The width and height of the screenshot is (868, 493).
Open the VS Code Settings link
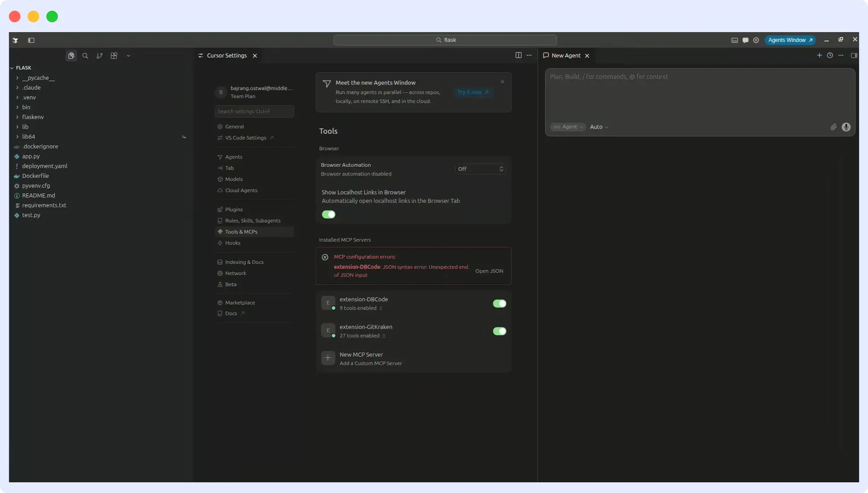pyautogui.click(x=254, y=138)
